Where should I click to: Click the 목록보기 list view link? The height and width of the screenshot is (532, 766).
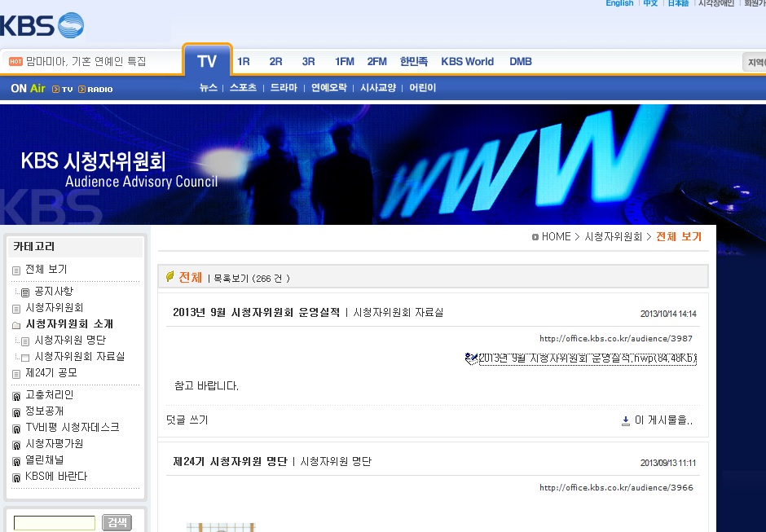point(231,279)
